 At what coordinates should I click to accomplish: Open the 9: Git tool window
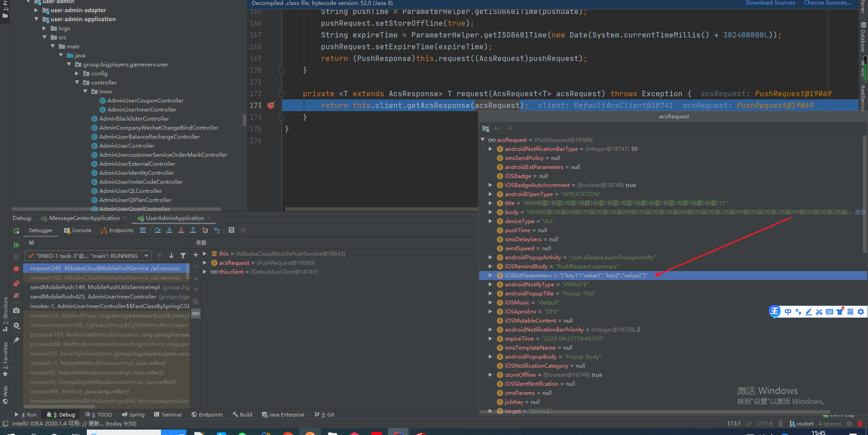coord(325,415)
